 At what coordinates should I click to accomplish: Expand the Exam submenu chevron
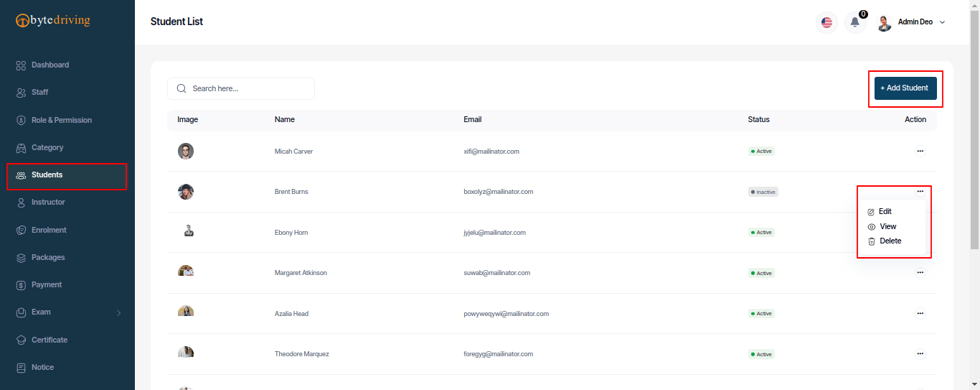(119, 312)
